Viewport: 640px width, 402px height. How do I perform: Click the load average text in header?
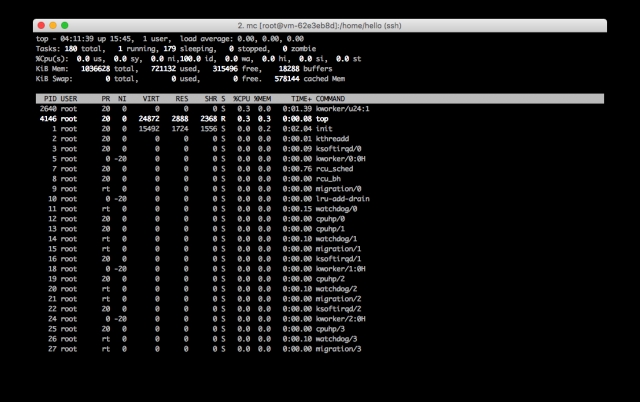pos(242,39)
